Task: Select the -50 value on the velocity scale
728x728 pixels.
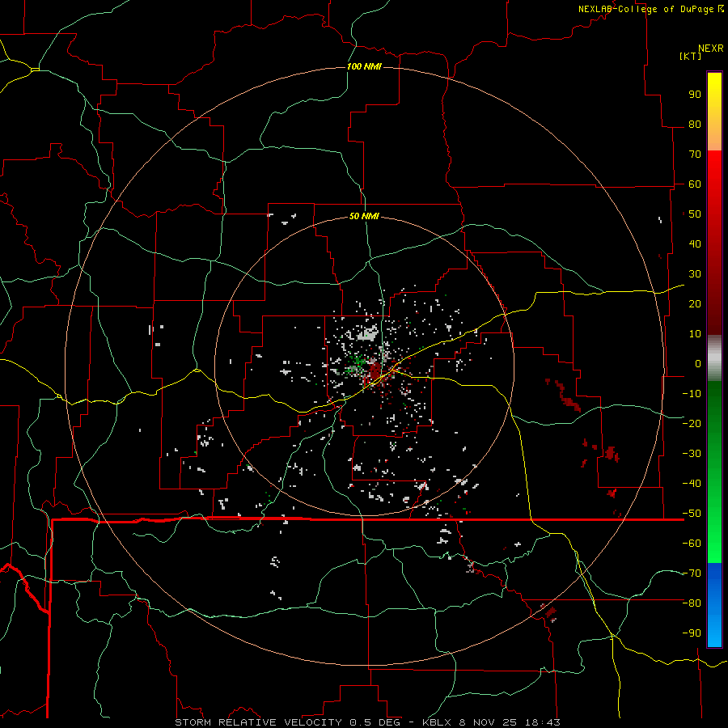Action: 692,514
